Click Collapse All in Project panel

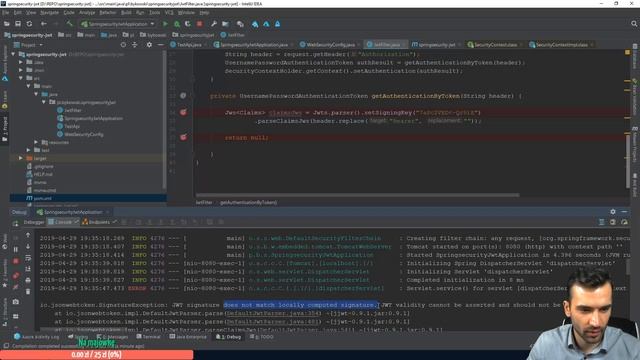[135, 45]
